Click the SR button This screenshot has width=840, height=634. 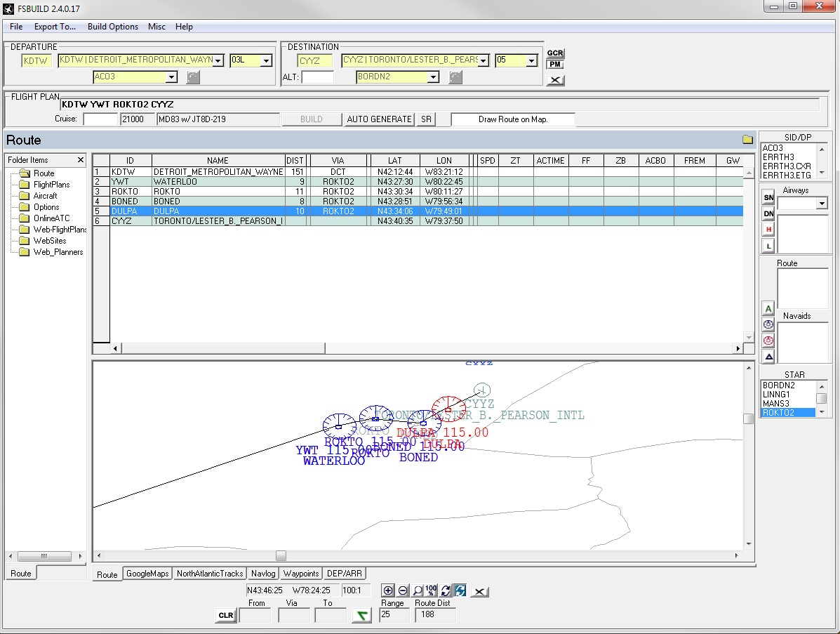[427, 119]
